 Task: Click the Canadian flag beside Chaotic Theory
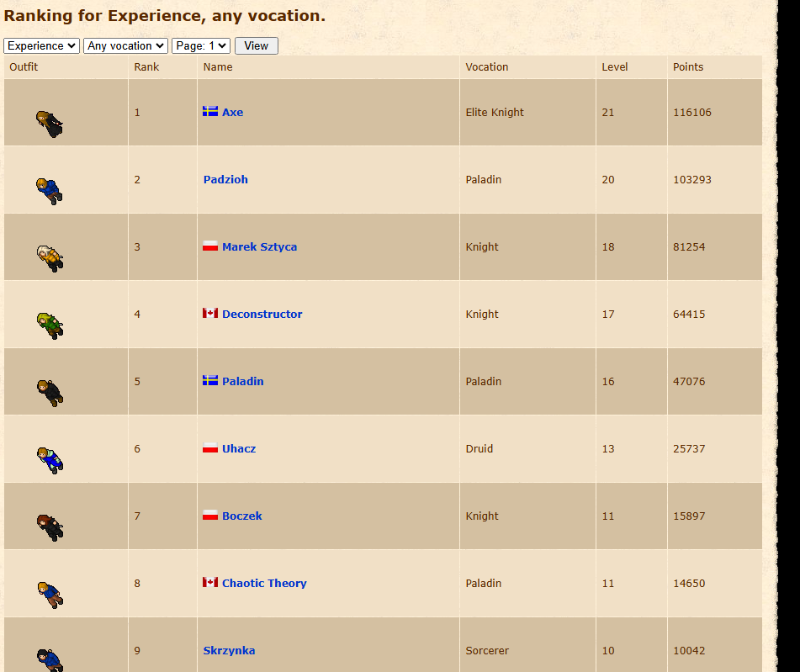(210, 582)
